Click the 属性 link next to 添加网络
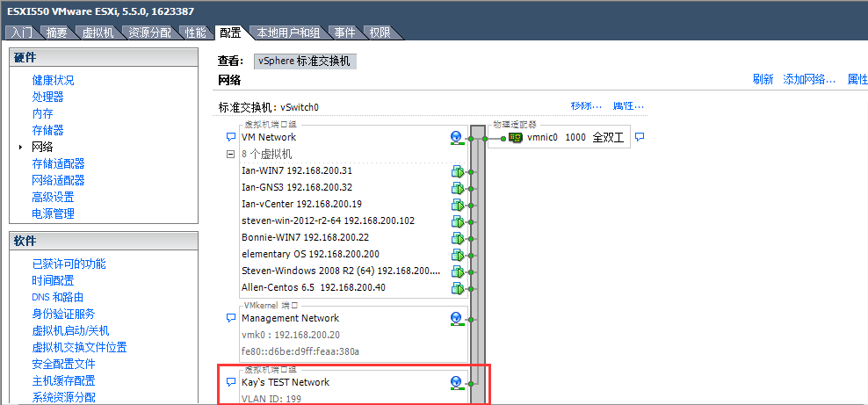 click(x=857, y=79)
